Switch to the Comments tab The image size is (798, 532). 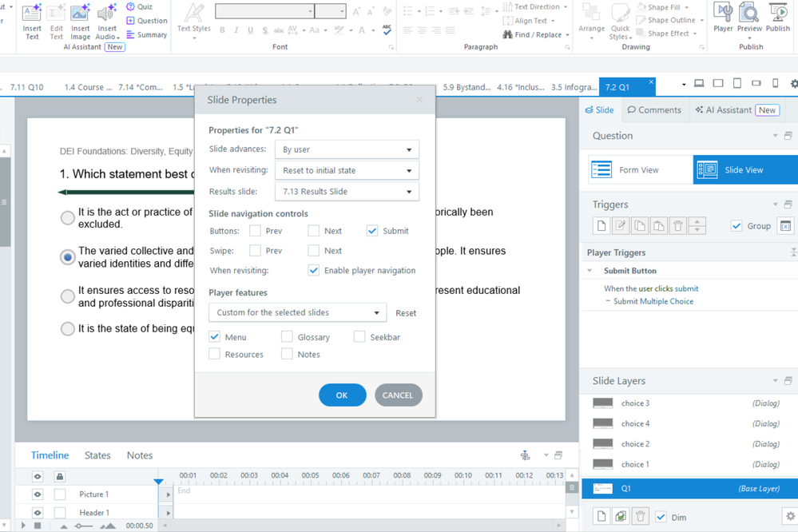[x=654, y=110]
